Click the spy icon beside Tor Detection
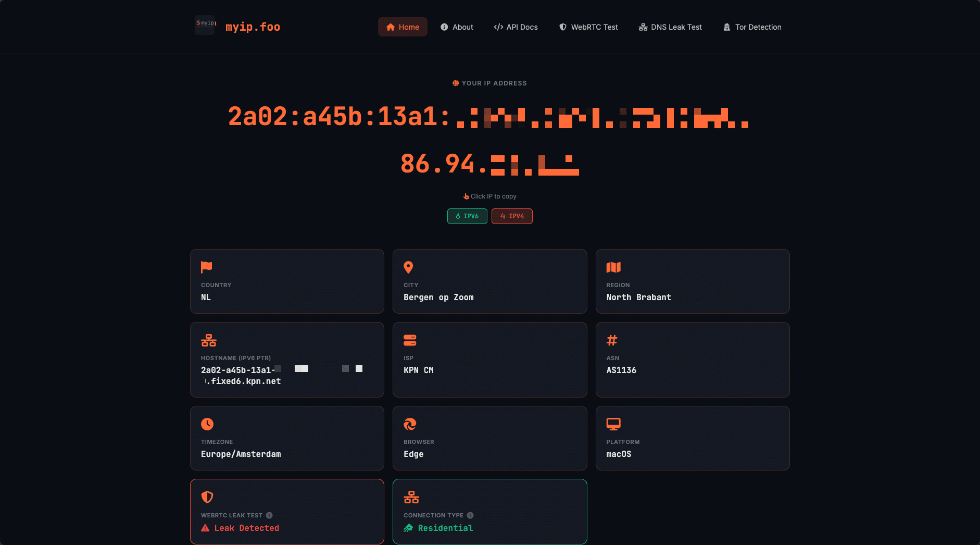980x545 pixels. click(x=727, y=27)
